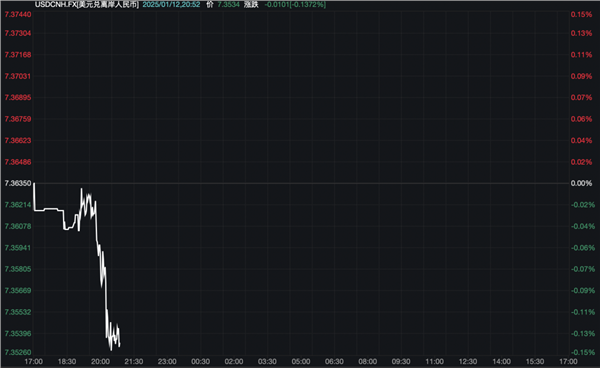Click the 7.35941 price axis label
The image size is (600, 368).
coord(18,248)
